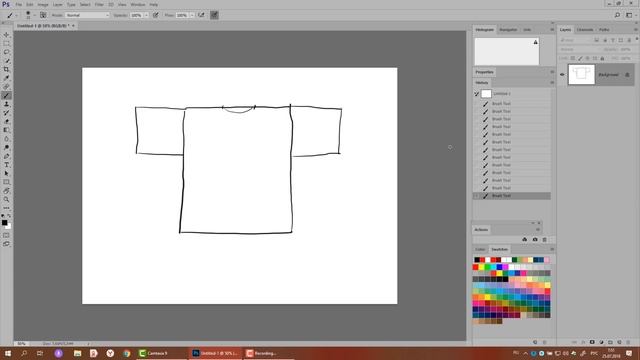This screenshot has width=640, height=360.
Task: Toggle pressure for opacity button
Action: pos(156,15)
